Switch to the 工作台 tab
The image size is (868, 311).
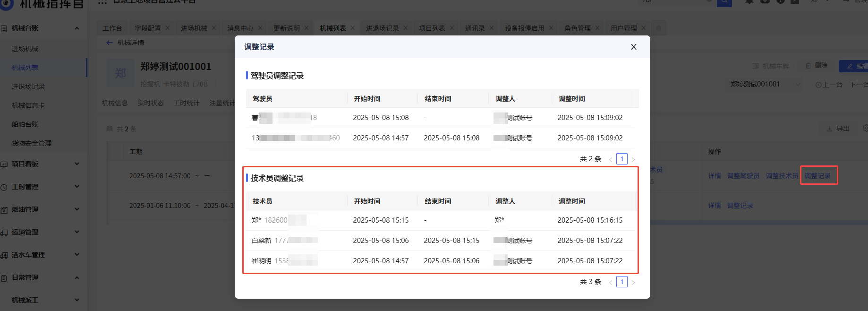point(112,28)
